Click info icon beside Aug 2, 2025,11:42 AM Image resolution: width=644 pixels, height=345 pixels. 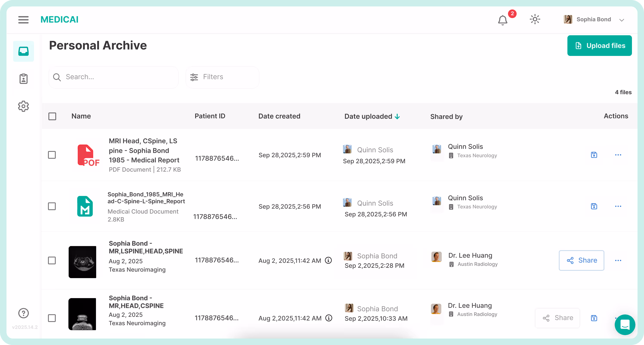(x=328, y=260)
